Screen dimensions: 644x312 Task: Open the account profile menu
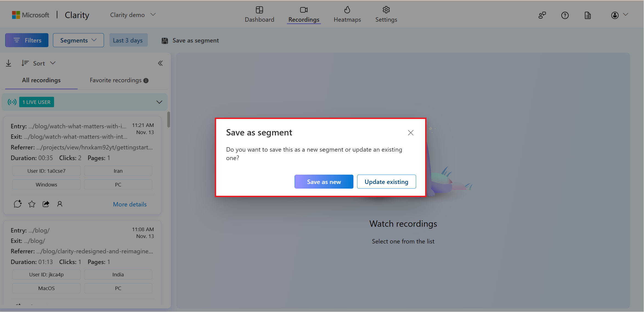click(x=619, y=15)
